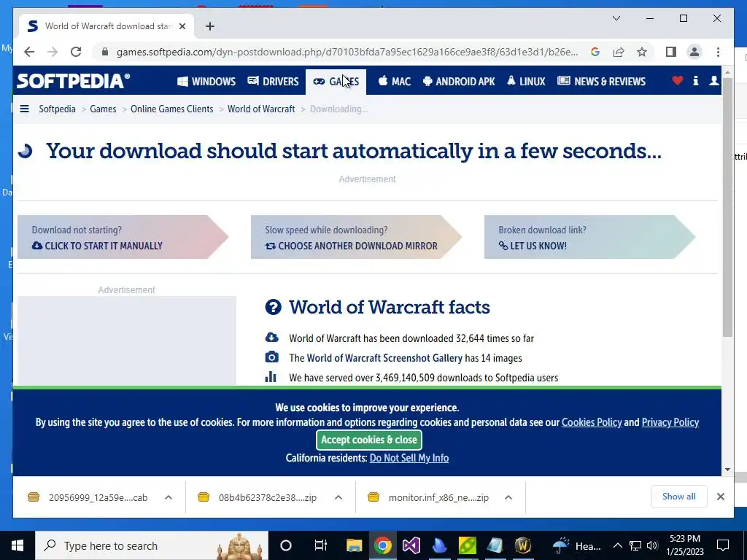Screen dimensions: 747x560
Task: Click the camera icon beside gallery text
Action: click(x=271, y=357)
